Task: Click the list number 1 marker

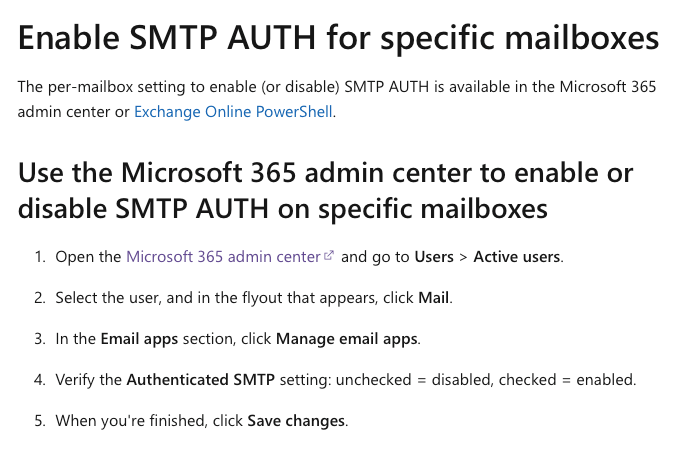Action: (40, 257)
